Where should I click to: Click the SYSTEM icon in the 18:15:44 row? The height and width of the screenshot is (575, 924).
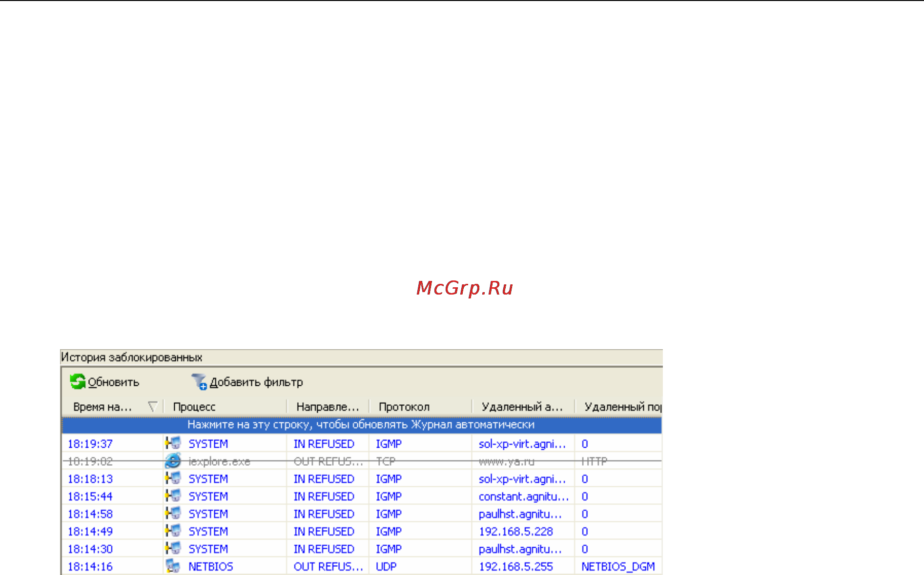173,496
